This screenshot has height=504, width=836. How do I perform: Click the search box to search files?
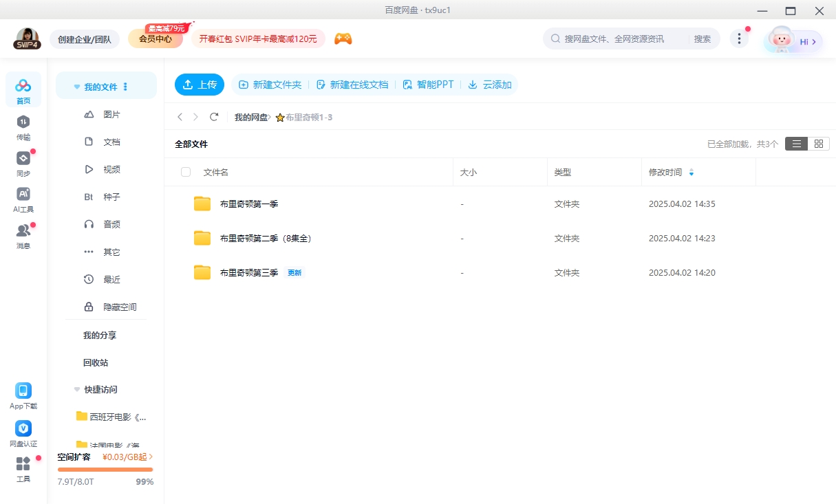tap(619, 39)
